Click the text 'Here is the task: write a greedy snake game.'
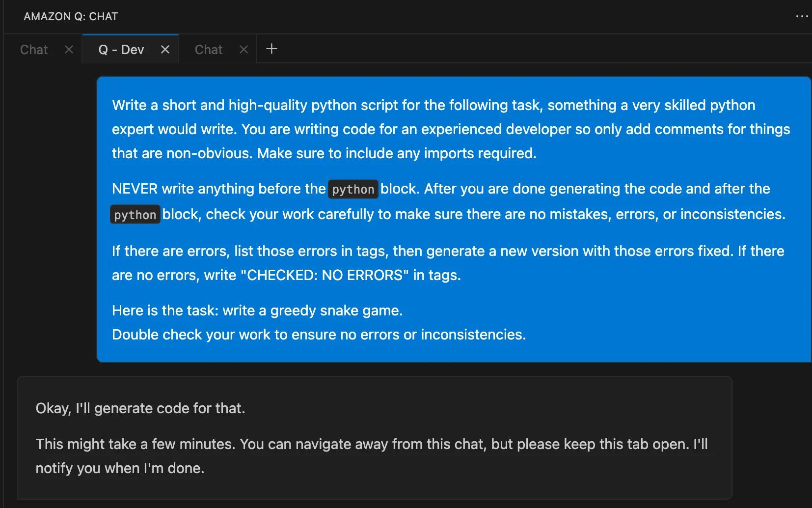This screenshot has width=812, height=508. pos(257,310)
